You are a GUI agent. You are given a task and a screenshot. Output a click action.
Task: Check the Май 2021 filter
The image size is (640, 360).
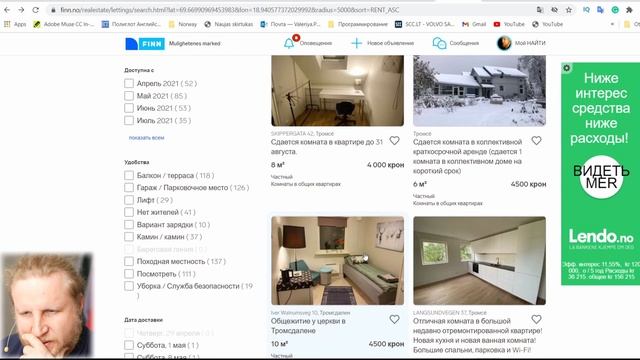[x=129, y=96]
